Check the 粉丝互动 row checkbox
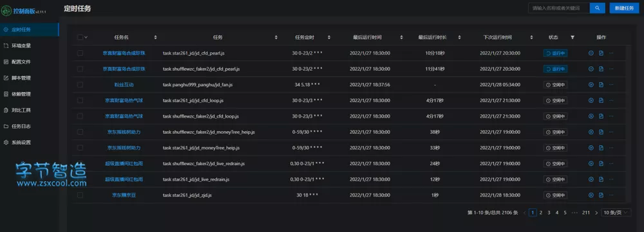 click(80, 84)
